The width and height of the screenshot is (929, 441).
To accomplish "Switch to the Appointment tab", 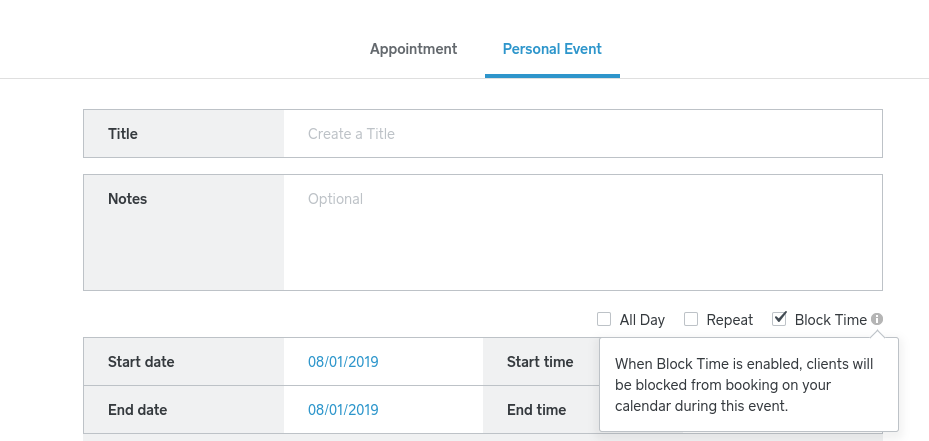I will pos(413,49).
